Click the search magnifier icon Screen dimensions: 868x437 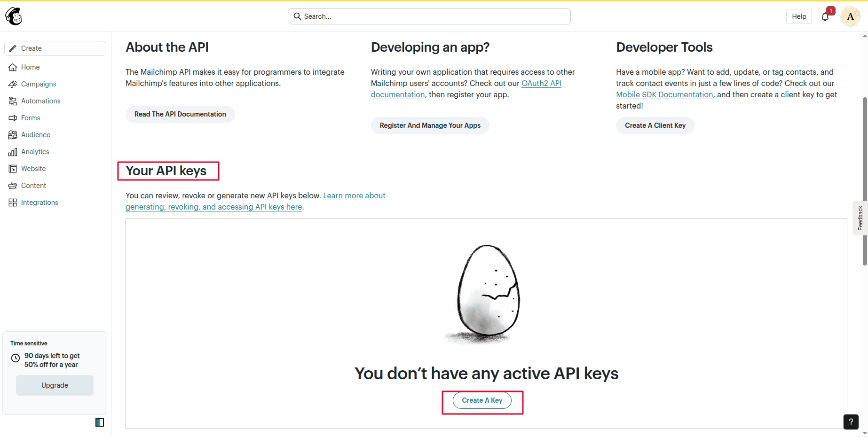pyautogui.click(x=297, y=16)
